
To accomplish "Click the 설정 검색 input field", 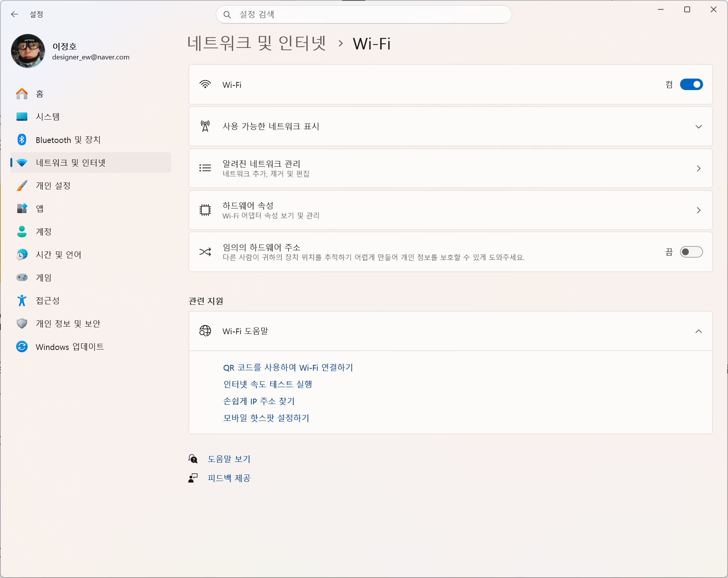I will pos(364,15).
